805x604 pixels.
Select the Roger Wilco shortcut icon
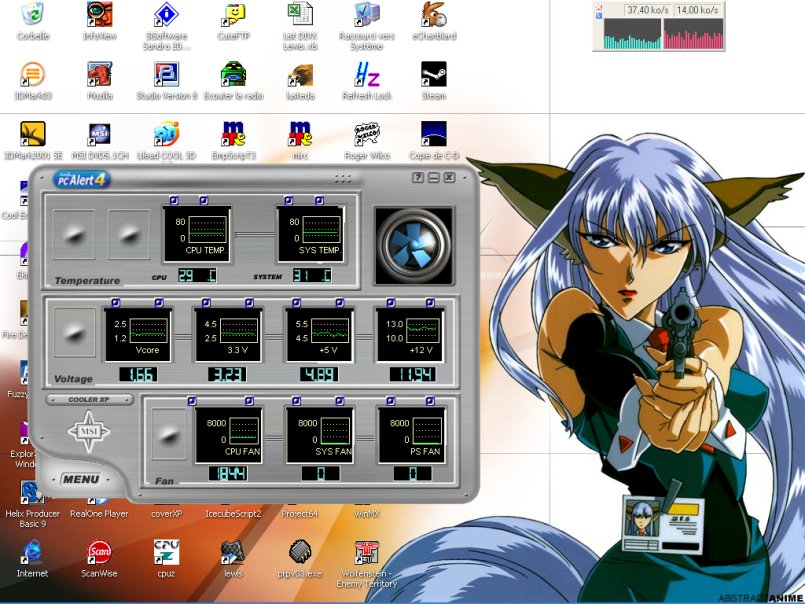pos(367,134)
